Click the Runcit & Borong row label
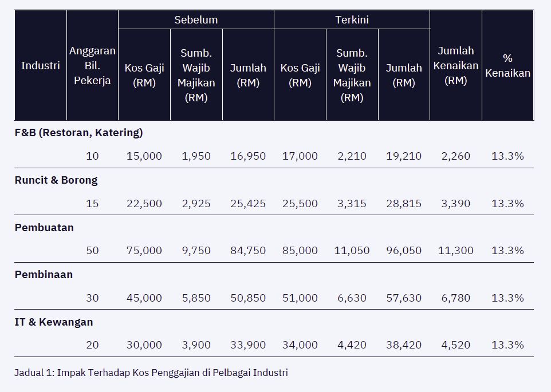551x392 pixels. pyautogui.click(x=56, y=180)
